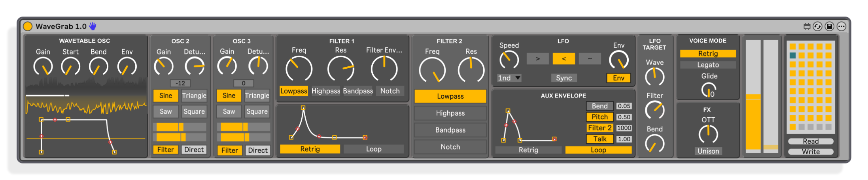
Task: Toggle Aux Envelope Pitch target
Action: (x=600, y=117)
